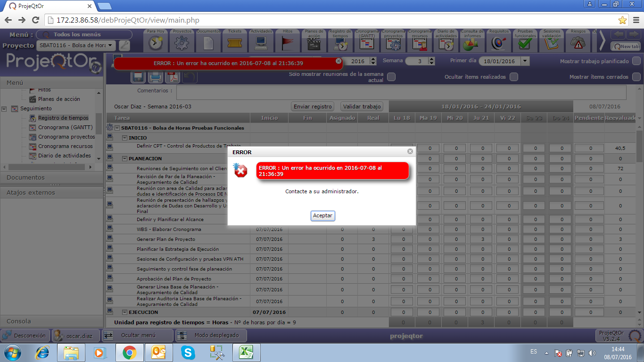644x362 pixels.
Task: Click the New tab button
Action: (x=626, y=46)
